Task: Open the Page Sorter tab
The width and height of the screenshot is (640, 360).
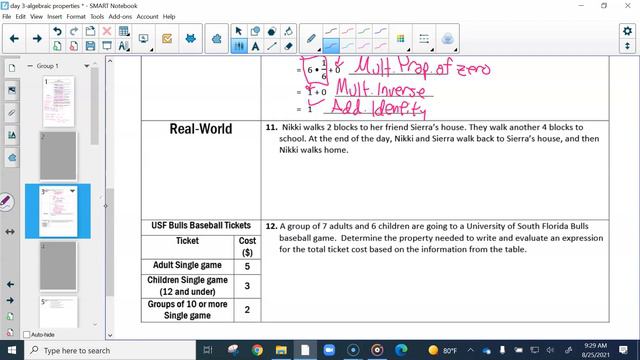Action: pos(12,68)
